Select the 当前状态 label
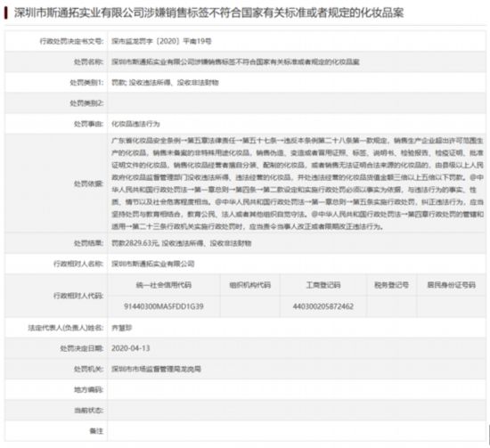 point(88,411)
